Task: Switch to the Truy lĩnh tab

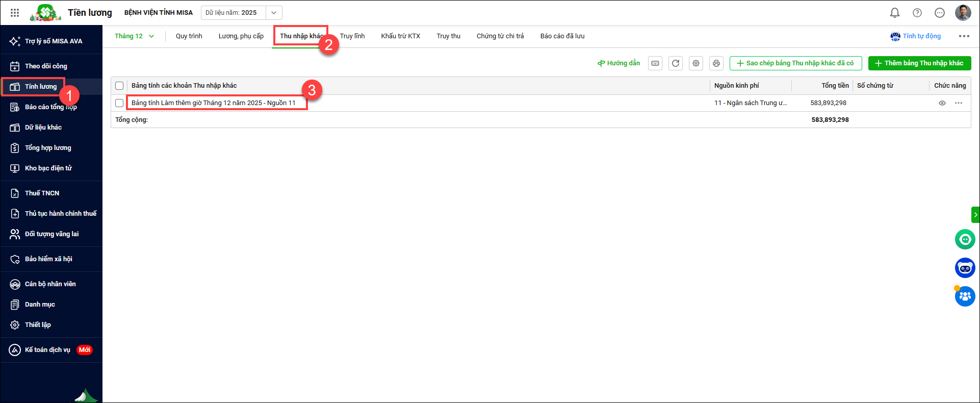Action: pyautogui.click(x=352, y=36)
